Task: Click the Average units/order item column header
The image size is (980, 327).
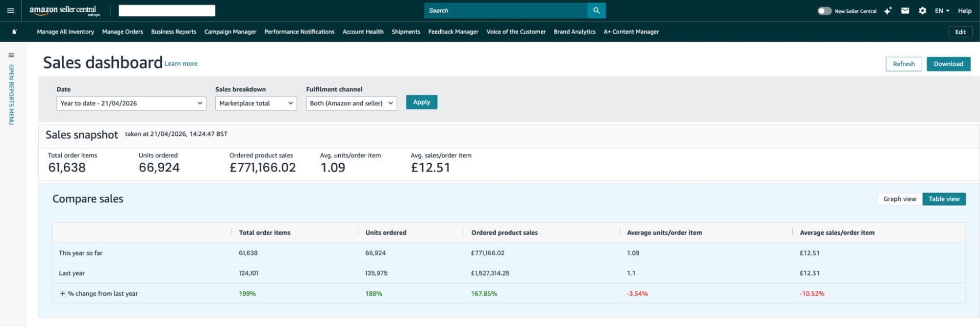Action: click(x=664, y=233)
